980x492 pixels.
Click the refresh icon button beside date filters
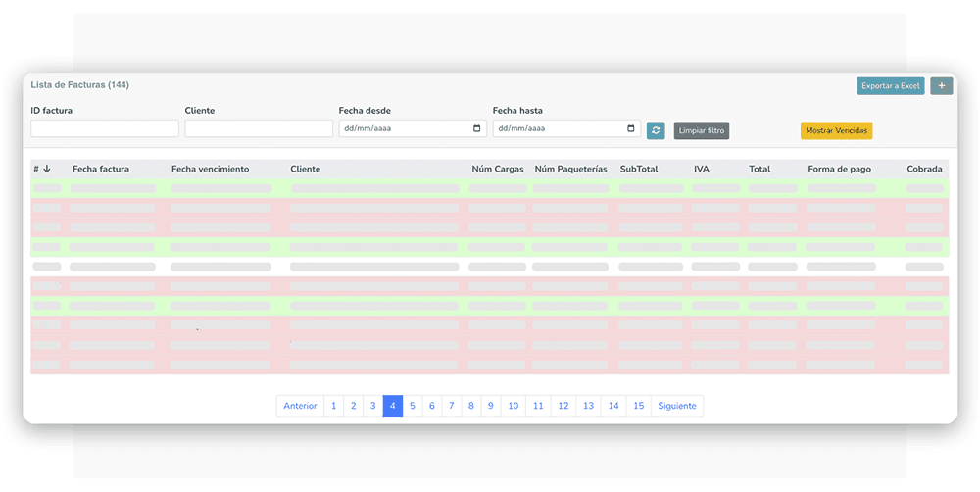[655, 130]
